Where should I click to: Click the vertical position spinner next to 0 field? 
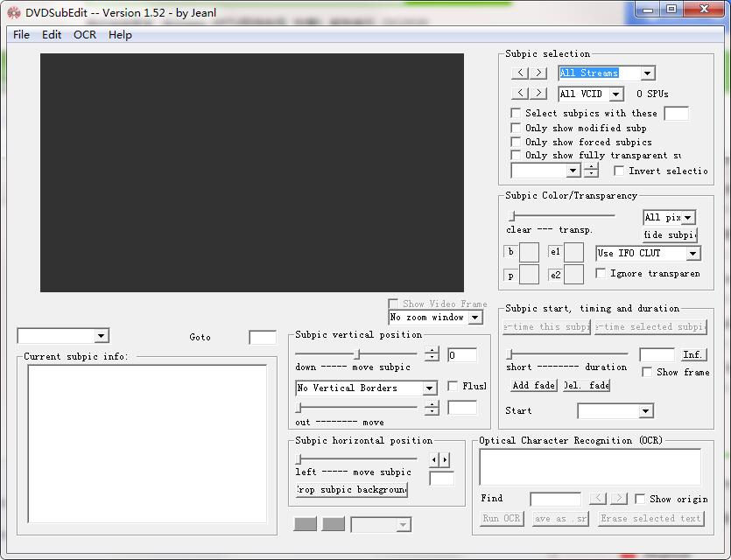tap(432, 354)
